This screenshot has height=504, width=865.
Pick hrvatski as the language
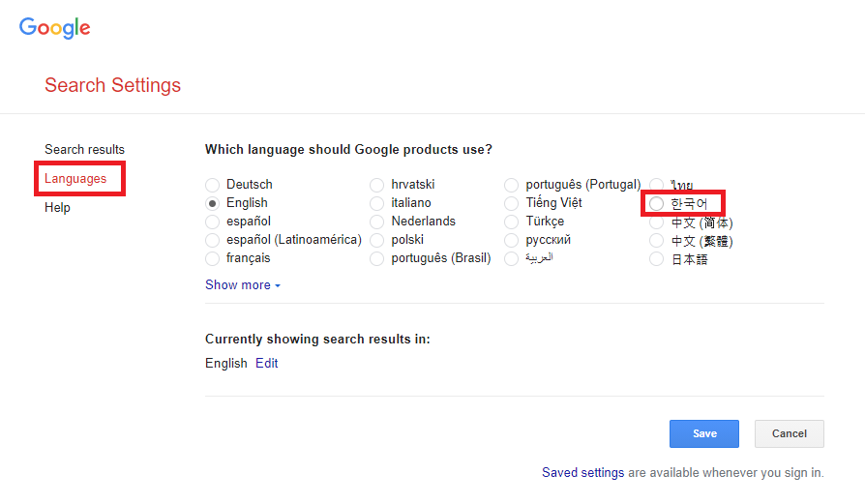(376, 185)
